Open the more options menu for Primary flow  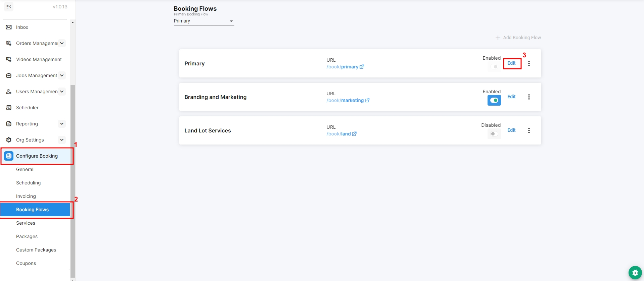(x=529, y=63)
